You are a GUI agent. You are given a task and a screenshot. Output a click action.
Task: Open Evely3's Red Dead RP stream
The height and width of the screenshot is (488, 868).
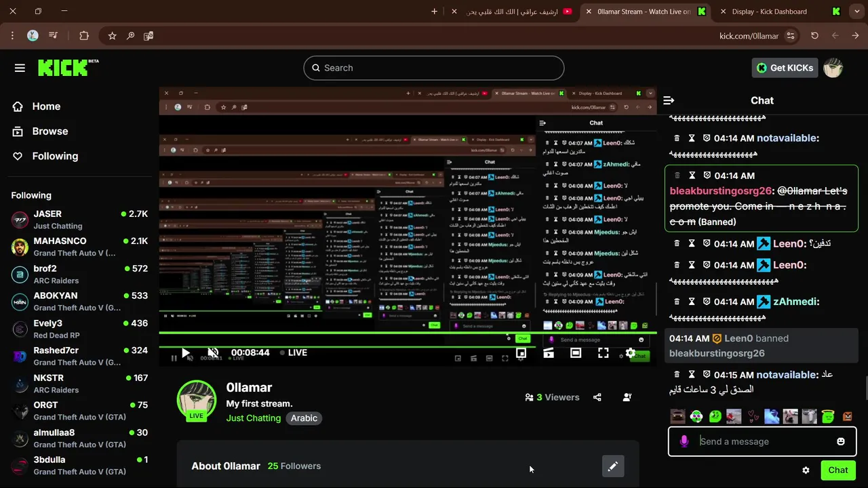click(x=80, y=329)
